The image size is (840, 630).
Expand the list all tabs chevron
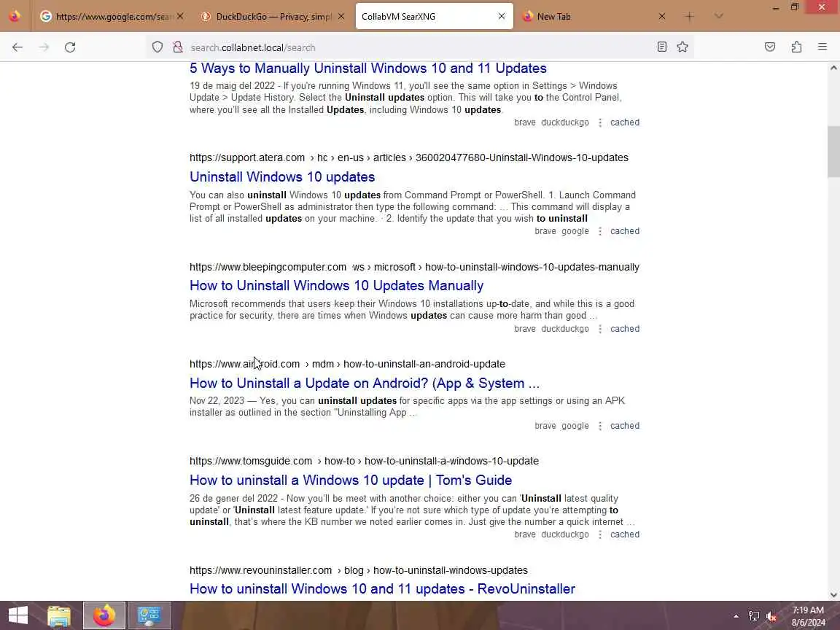coord(718,17)
